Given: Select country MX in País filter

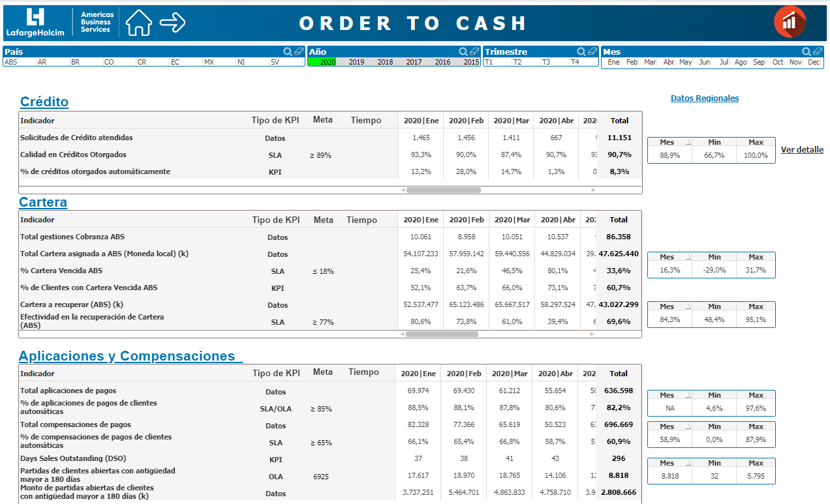Looking at the screenshot, I should click(x=219, y=62).
